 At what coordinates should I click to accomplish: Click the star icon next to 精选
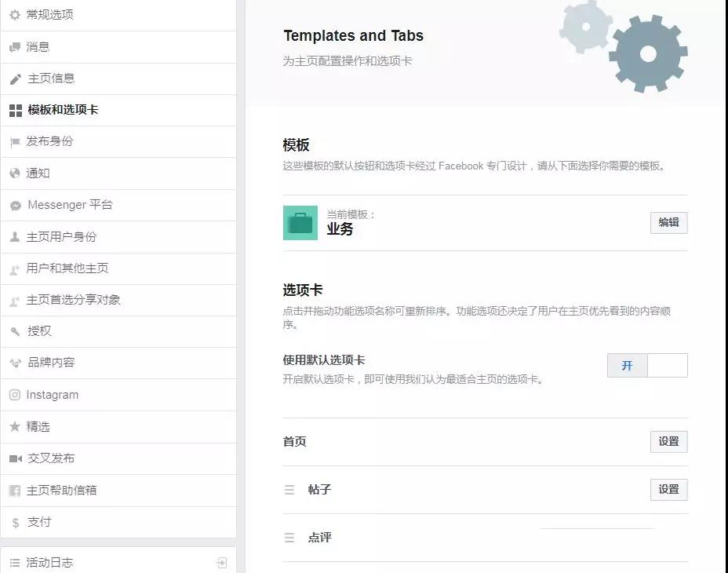point(15,426)
